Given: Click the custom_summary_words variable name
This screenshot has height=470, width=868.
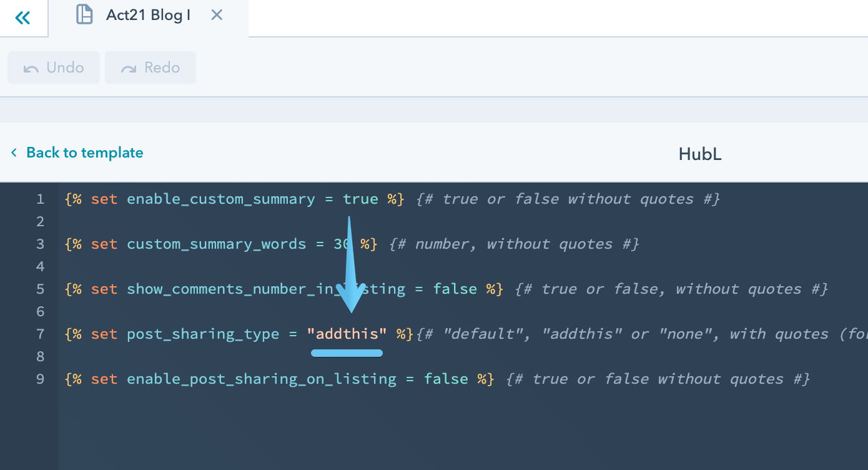Looking at the screenshot, I should point(216,244).
